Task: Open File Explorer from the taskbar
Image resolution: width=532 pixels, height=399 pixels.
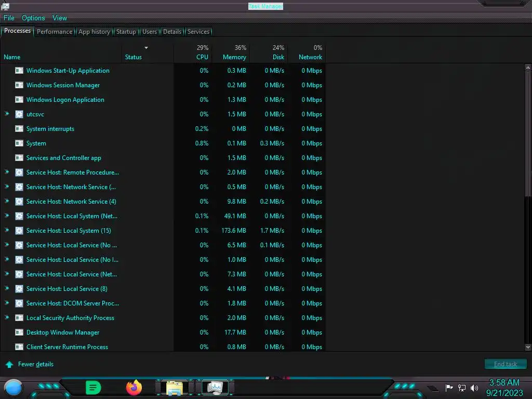Action: pyautogui.click(x=175, y=388)
